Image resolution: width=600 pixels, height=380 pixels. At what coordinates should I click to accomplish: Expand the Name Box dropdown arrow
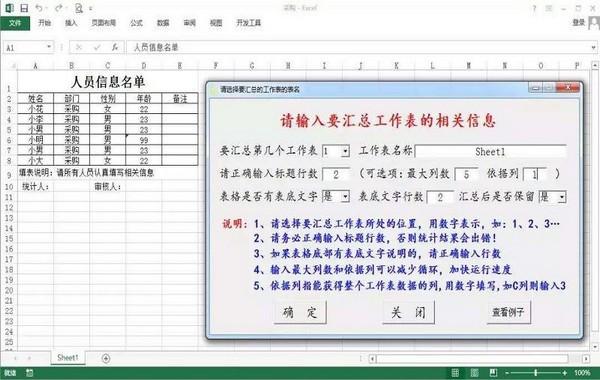[x=49, y=47]
